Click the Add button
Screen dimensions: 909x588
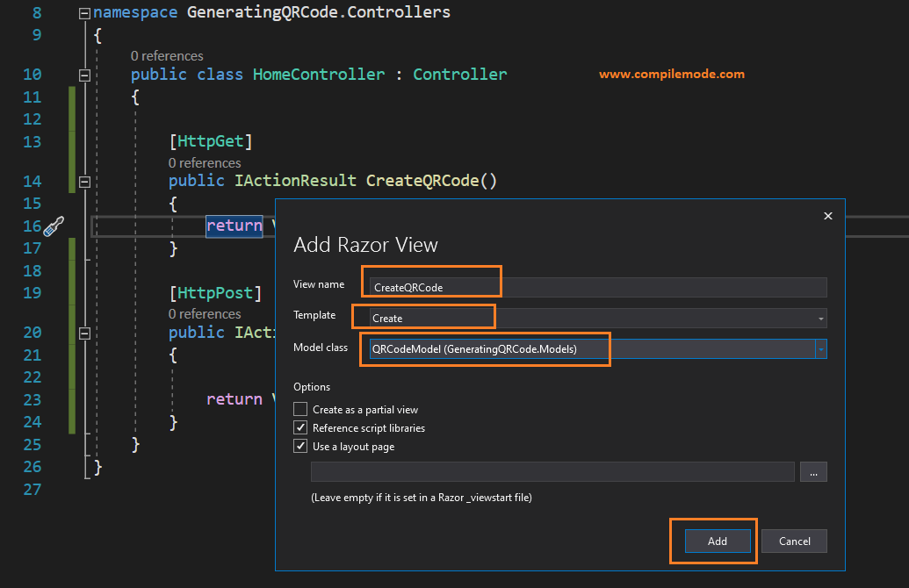tap(716, 541)
